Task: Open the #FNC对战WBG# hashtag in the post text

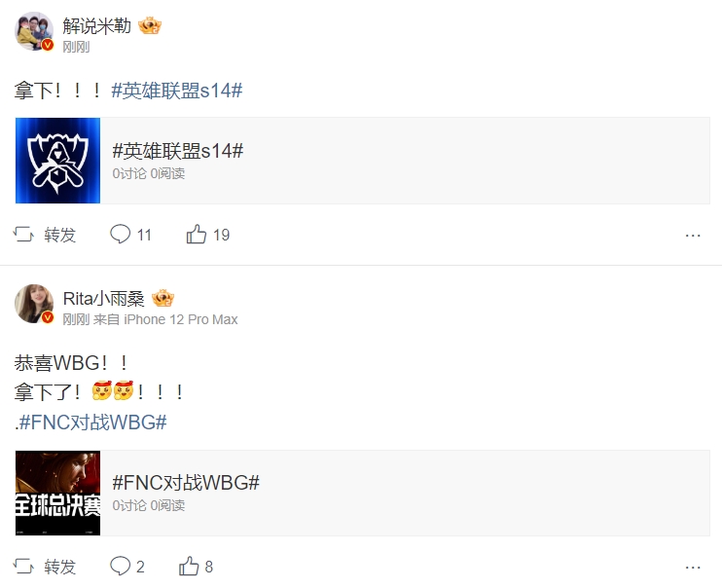Action: click(x=93, y=423)
